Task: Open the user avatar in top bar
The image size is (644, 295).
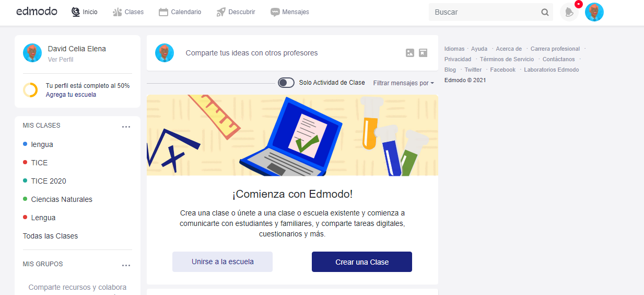Action: pos(594,12)
